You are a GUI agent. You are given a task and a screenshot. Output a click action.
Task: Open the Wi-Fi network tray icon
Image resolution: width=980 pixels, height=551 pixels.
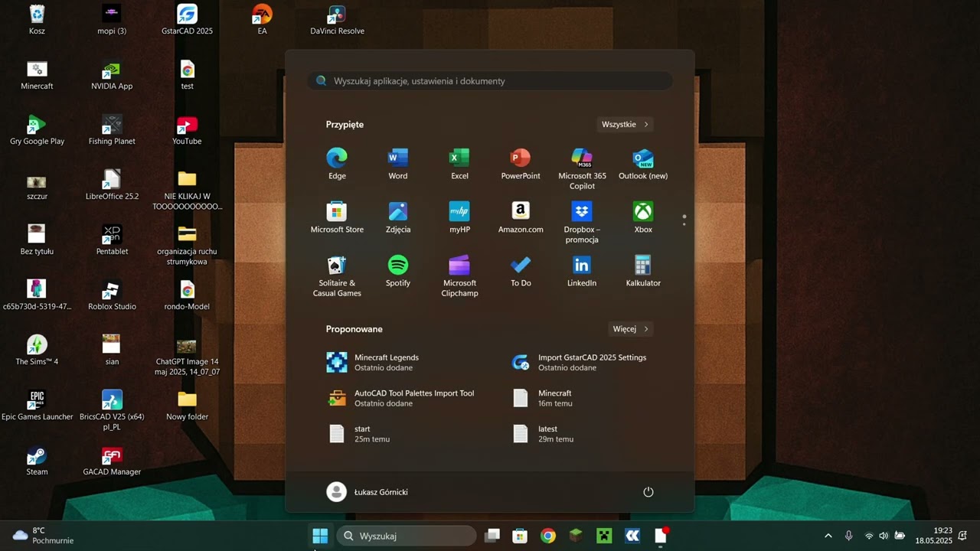click(868, 536)
